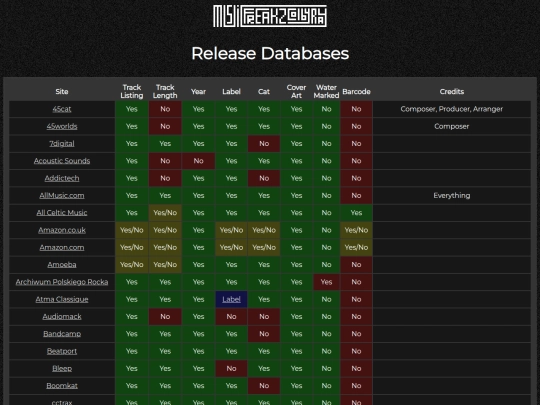This screenshot has width=540, height=405.
Task: Click the Cat column header
Action: (264, 92)
